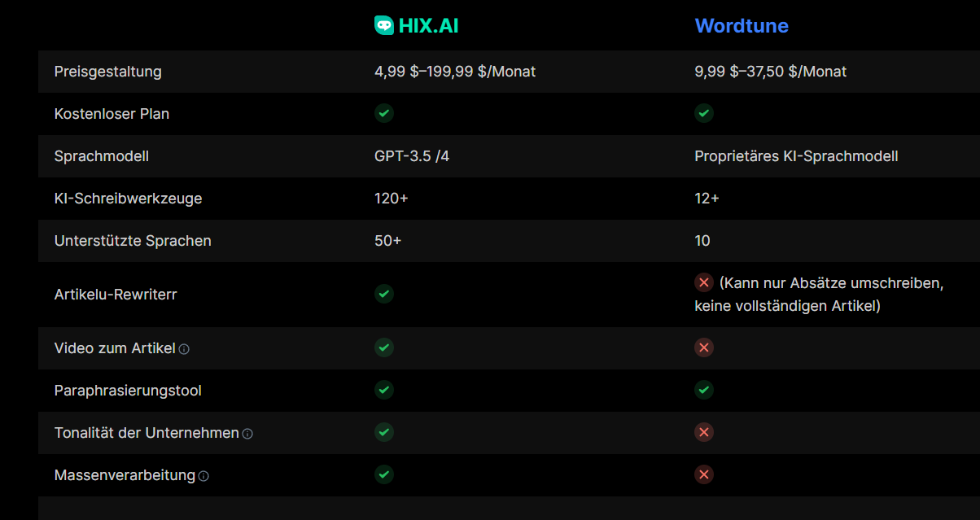This screenshot has width=980, height=520.
Task: Select the 'Kann nur Absätze umschreiben' note
Action: (x=819, y=295)
